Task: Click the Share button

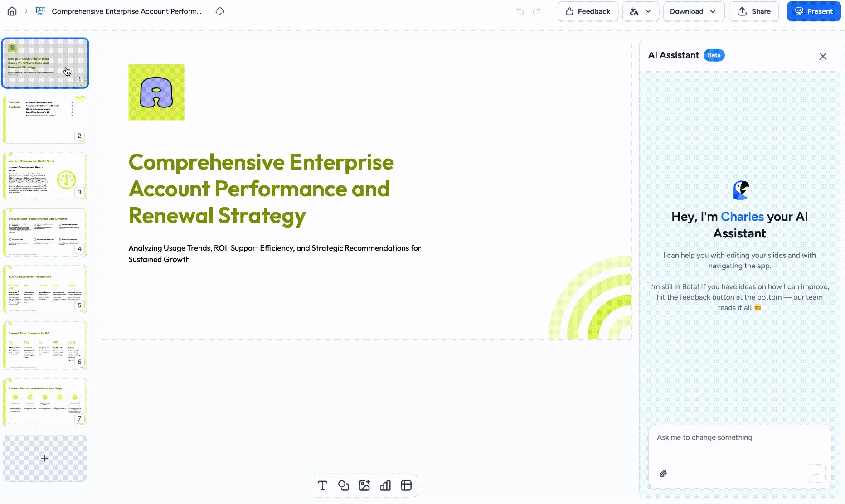Action: (x=753, y=11)
